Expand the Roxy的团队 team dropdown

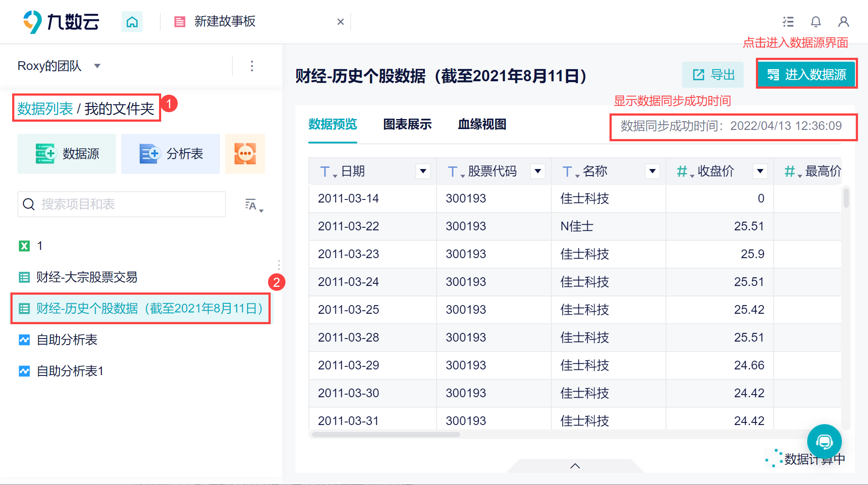(x=97, y=66)
